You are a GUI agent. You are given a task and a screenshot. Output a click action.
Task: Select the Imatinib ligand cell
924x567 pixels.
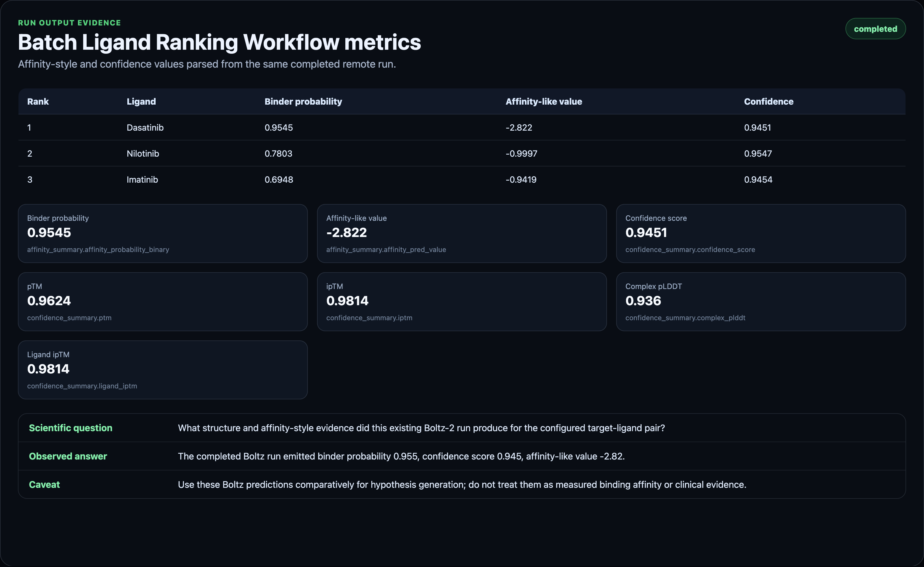click(x=142, y=179)
